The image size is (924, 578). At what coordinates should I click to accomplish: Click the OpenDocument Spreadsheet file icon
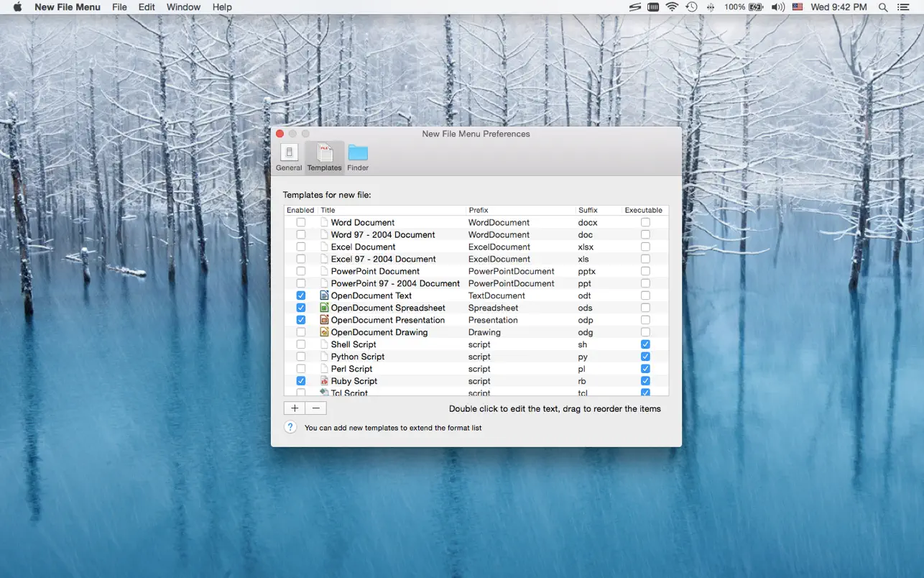[324, 308]
